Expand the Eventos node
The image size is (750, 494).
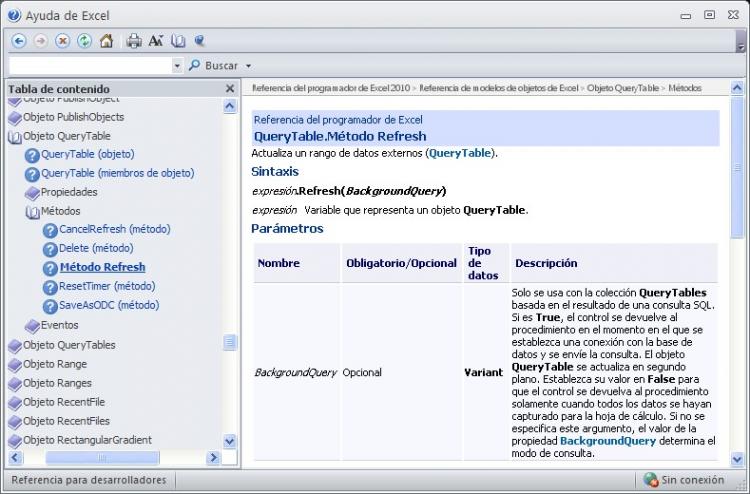(x=60, y=325)
